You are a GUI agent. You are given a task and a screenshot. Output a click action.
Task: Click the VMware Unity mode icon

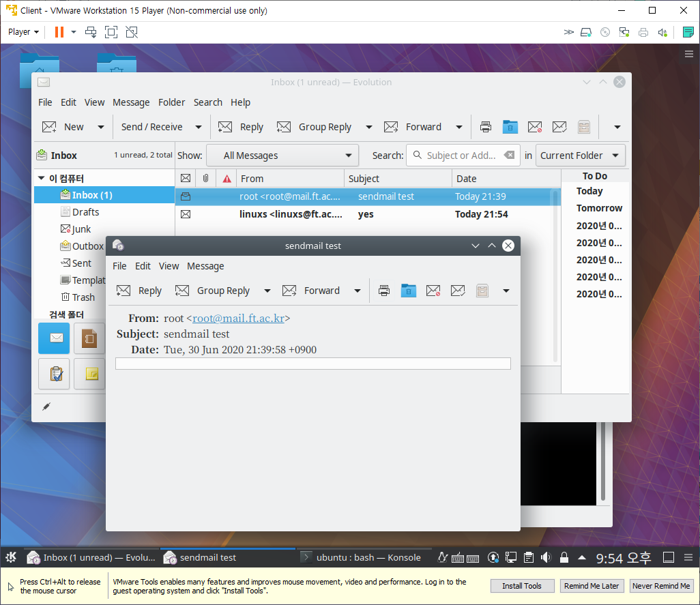[132, 32]
